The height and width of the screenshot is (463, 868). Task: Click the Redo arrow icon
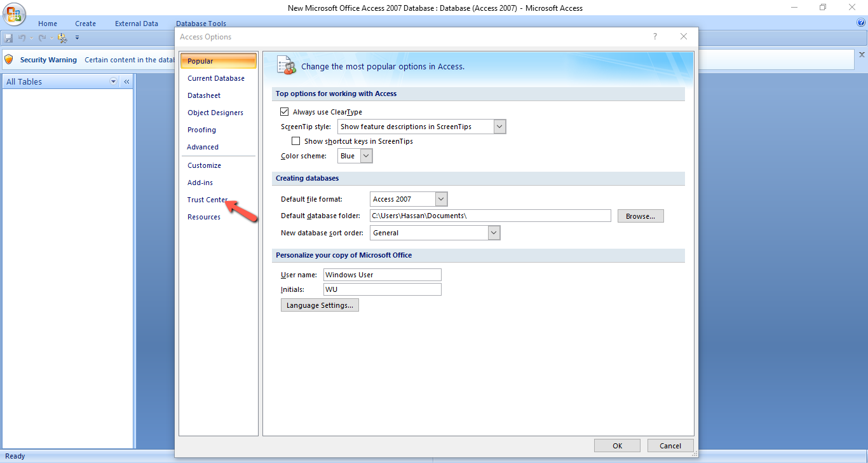[x=42, y=38]
